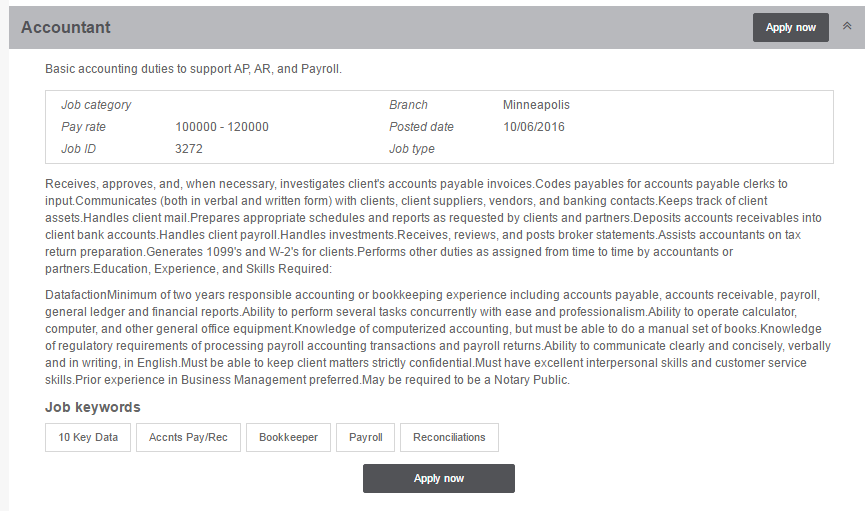Click the bottom Apply now button
865x511 pixels.
click(439, 478)
